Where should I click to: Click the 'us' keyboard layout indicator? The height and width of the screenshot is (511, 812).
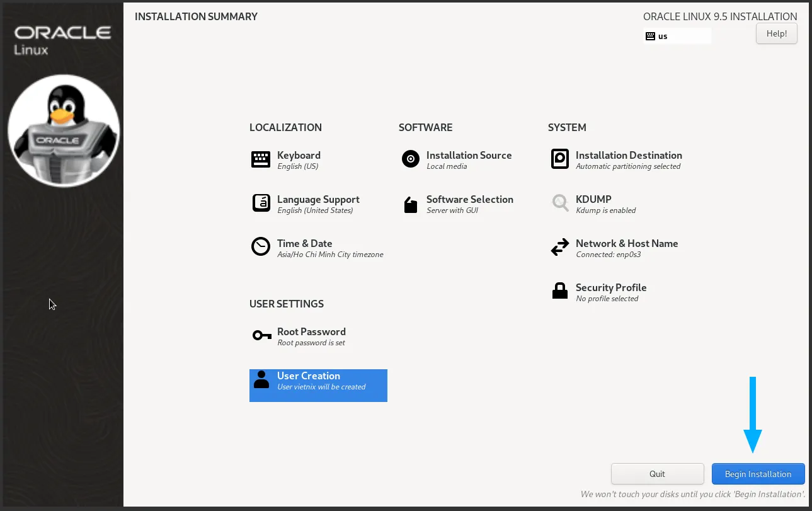677,37
